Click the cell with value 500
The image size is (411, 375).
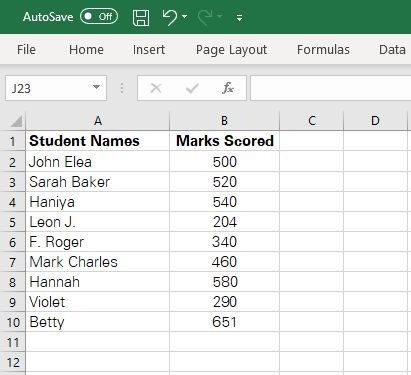tap(224, 162)
